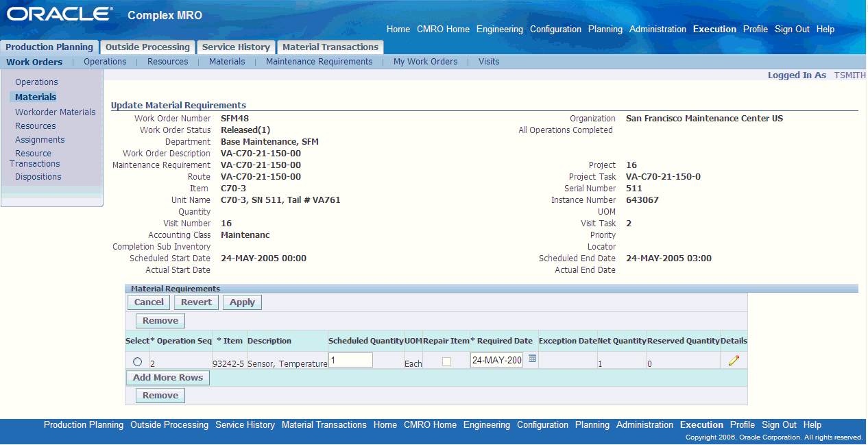Click the Add More Rows button
868x445 pixels.
coord(168,378)
